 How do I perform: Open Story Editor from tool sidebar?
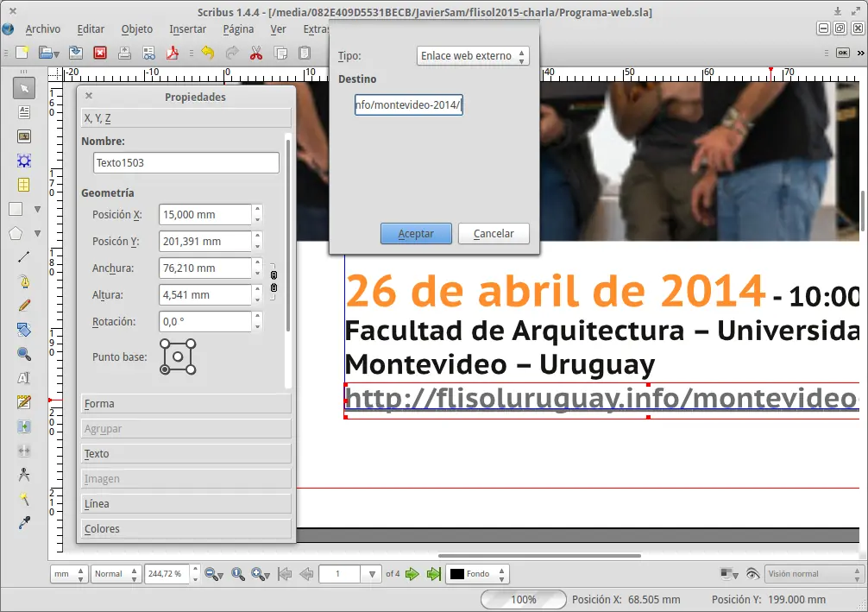(x=24, y=402)
